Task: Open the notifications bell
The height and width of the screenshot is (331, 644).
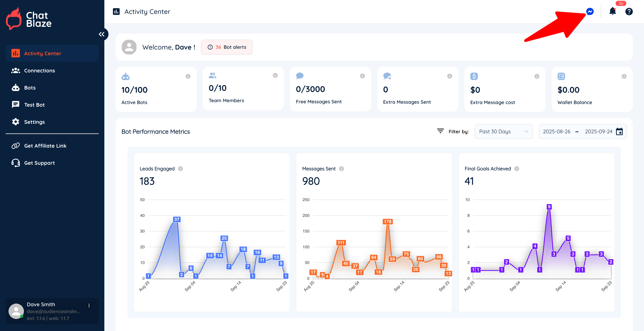Action: pyautogui.click(x=612, y=11)
